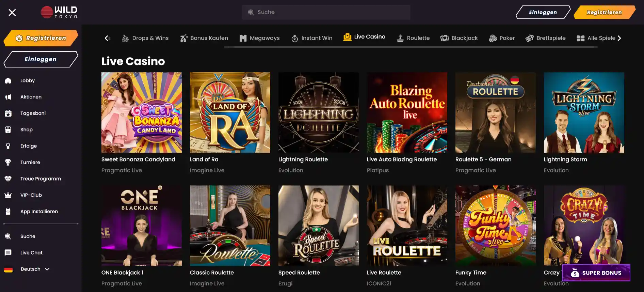Screen dimensions: 644x292
Task: Click the 'Live Auto Blazing Roulette' title
Action: (x=402, y=159)
